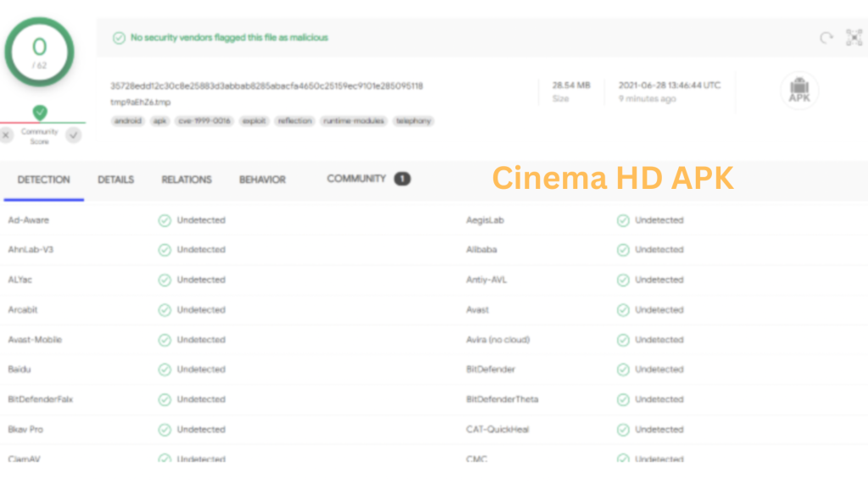Click the exploit tag

[x=254, y=120]
